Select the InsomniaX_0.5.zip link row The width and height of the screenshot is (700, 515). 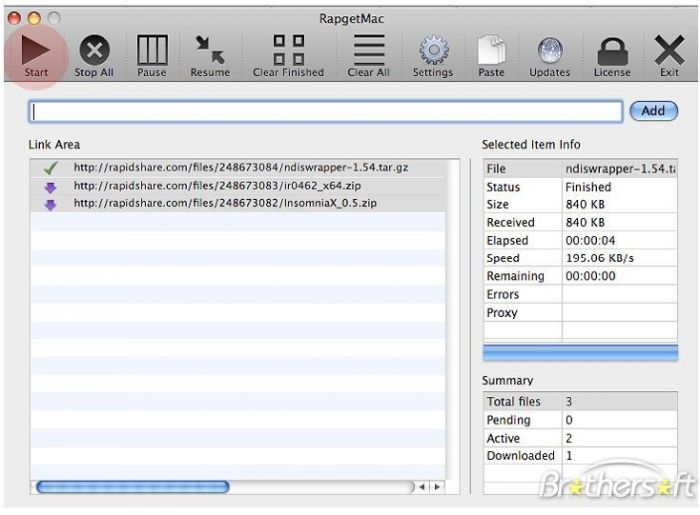pos(238,204)
